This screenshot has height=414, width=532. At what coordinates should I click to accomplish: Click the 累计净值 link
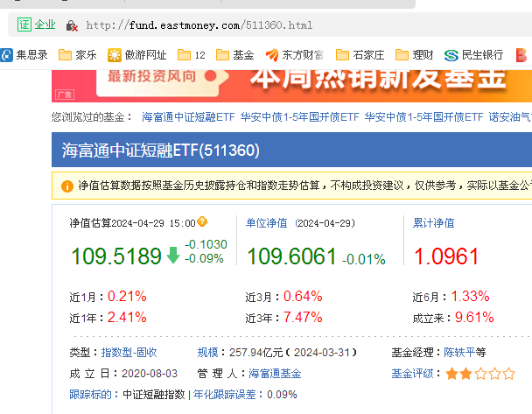click(433, 223)
